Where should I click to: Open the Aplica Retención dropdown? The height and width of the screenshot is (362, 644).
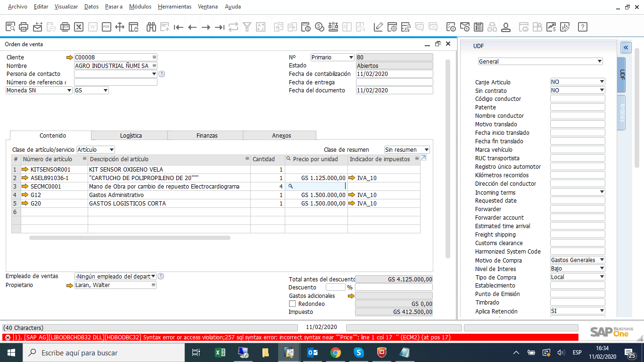pyautogui.click(x=602, y=311)
